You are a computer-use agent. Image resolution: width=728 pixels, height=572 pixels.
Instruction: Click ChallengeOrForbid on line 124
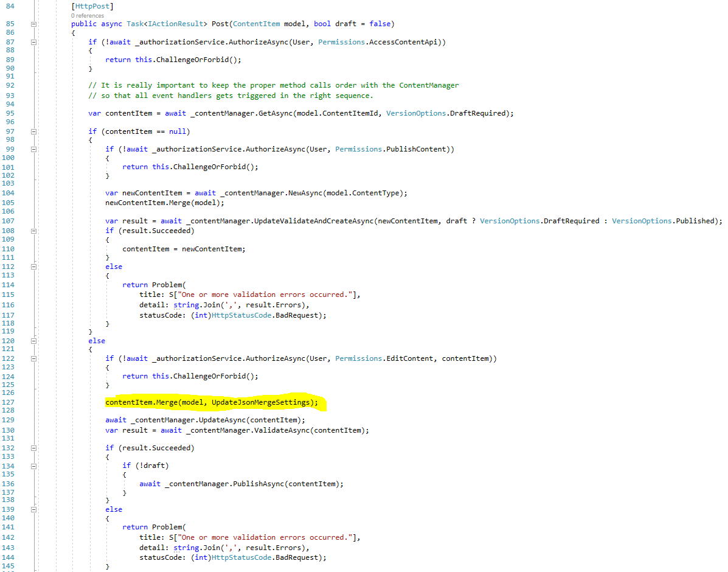point(209,377)
